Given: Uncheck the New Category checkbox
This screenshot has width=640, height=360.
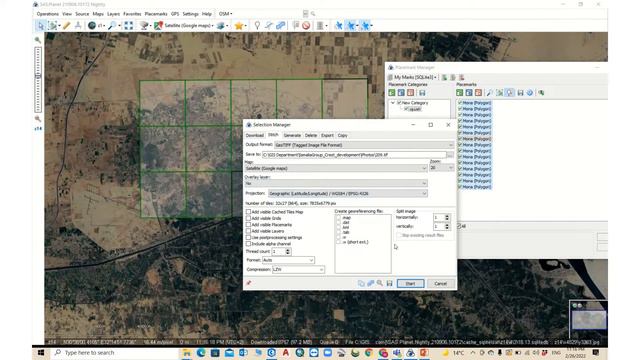Looking at the screenshot, I should [400, 103].
